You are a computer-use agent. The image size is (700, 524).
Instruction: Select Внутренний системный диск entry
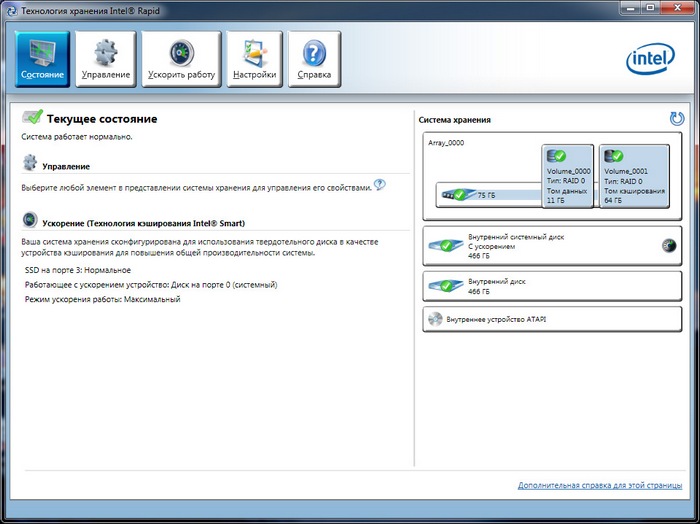tap(552, 246)
